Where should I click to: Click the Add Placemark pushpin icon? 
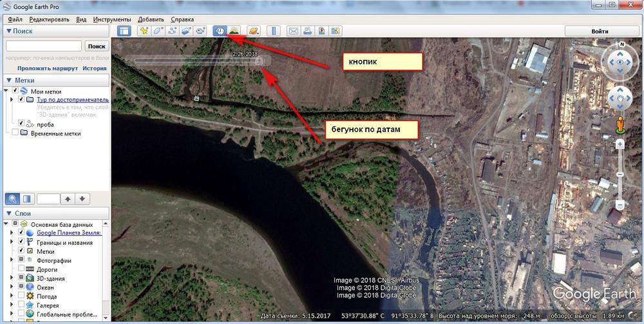coord(144,31)
